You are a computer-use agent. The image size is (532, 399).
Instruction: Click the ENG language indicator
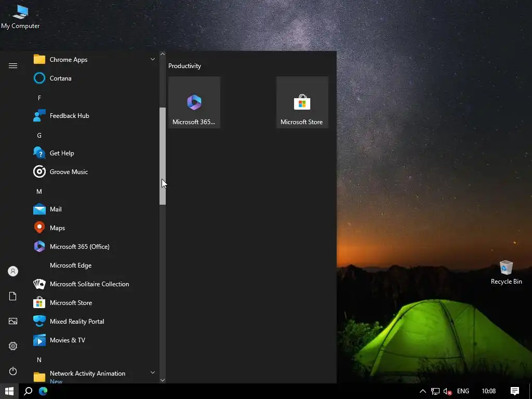tap(463, 391)
